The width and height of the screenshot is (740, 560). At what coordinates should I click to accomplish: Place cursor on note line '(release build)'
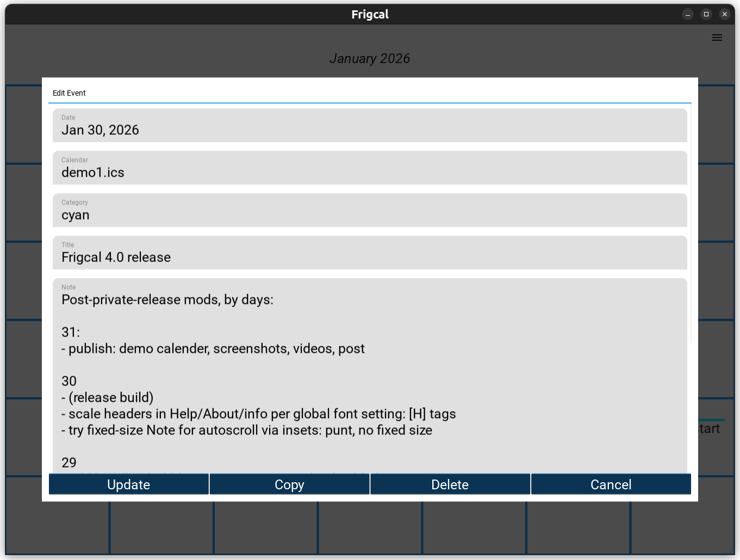(111, 398)
